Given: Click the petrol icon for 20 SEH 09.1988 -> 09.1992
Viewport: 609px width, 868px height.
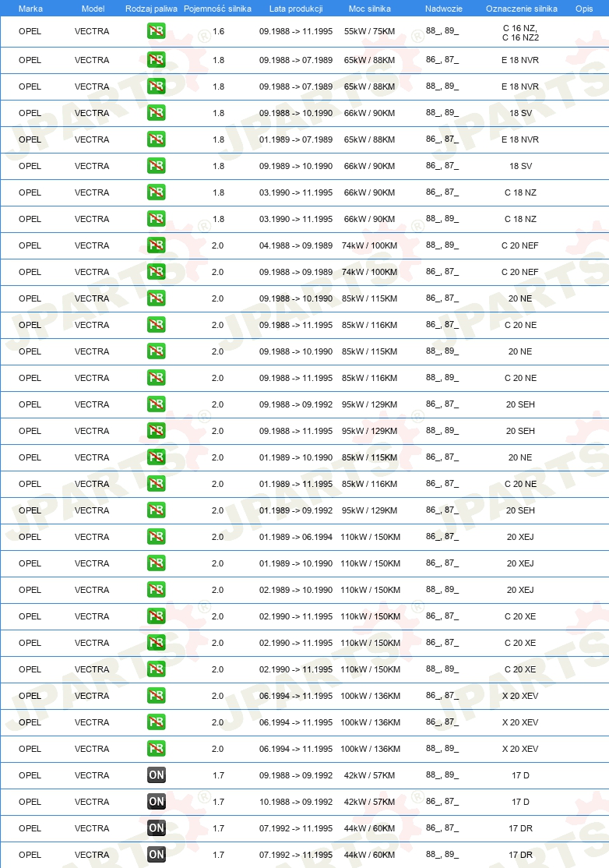Looking at the screenshot, I should [x=157, y=404].
